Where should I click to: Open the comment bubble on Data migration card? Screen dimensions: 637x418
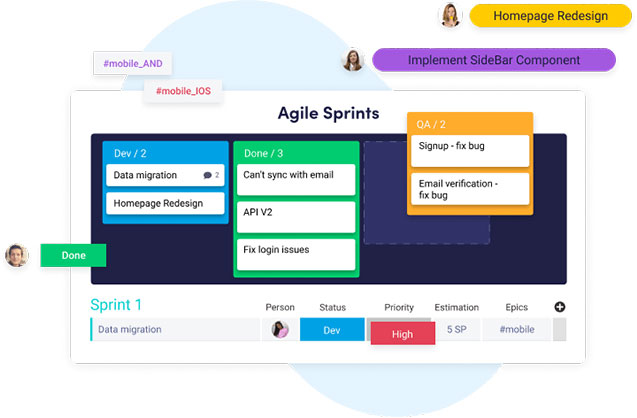[x=211, y=175]
